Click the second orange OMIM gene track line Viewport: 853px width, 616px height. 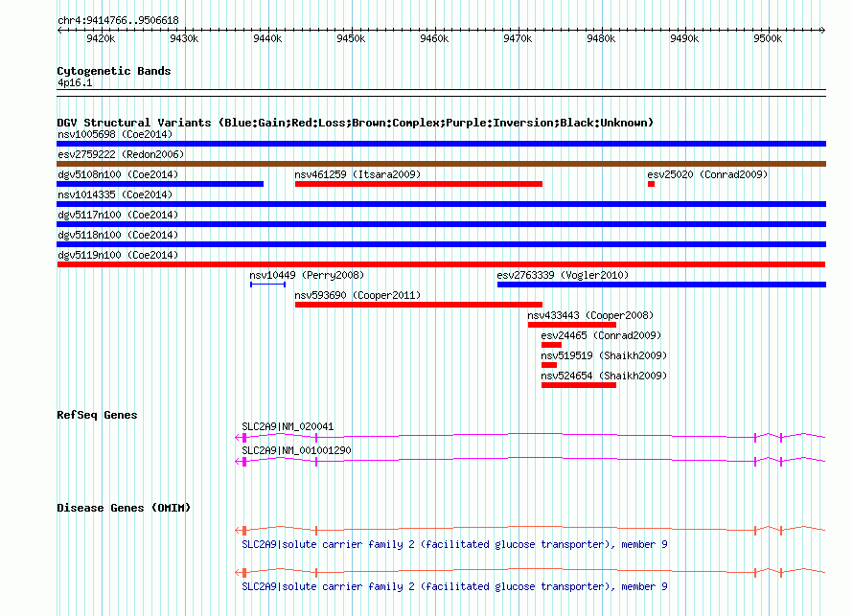[x=530, y=571]
